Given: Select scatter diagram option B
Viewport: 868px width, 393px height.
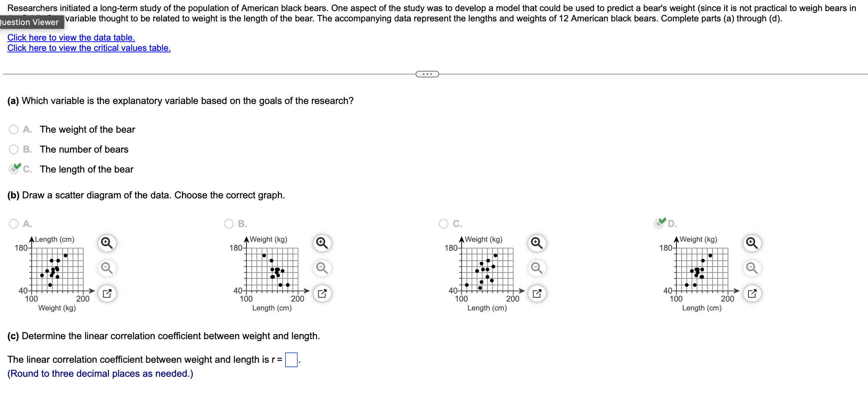Looking at the screenshot, I should pyautogui.click(x=228, y=224).
